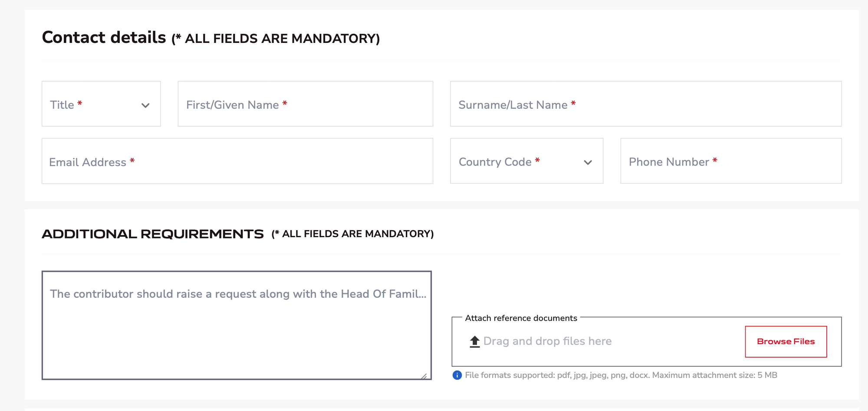Click the drag and drop files area
868x411 pixels.
(x=548, y=341)
